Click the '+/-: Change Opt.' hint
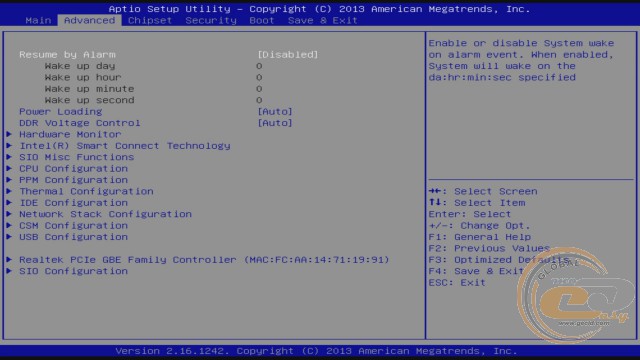The width and height of the screenshot is (640, 360). [479, 226]
